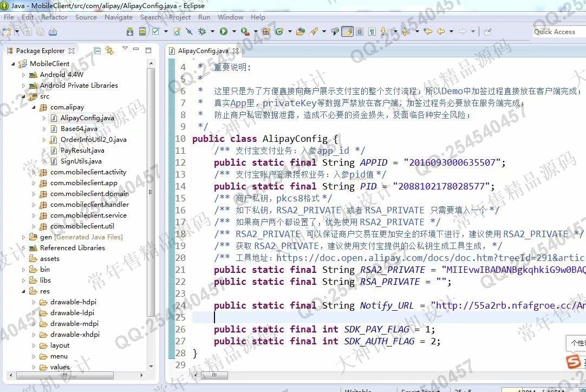Open the Package Explorer View Menu triangle
The image size is (586, 392).
tap(125, 49)
